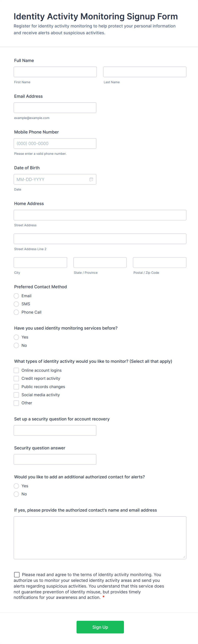Viewport: 198px width, 644px height.
Task: Click into the Last Name field
Action: tap(145, 72)
